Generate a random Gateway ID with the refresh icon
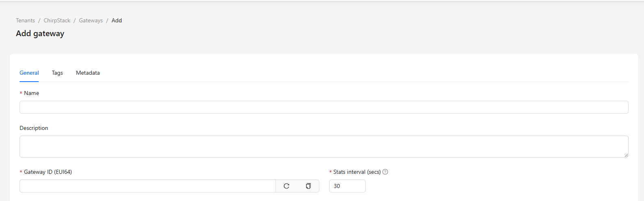The image size is (644, 201). [x=286, y=186]
